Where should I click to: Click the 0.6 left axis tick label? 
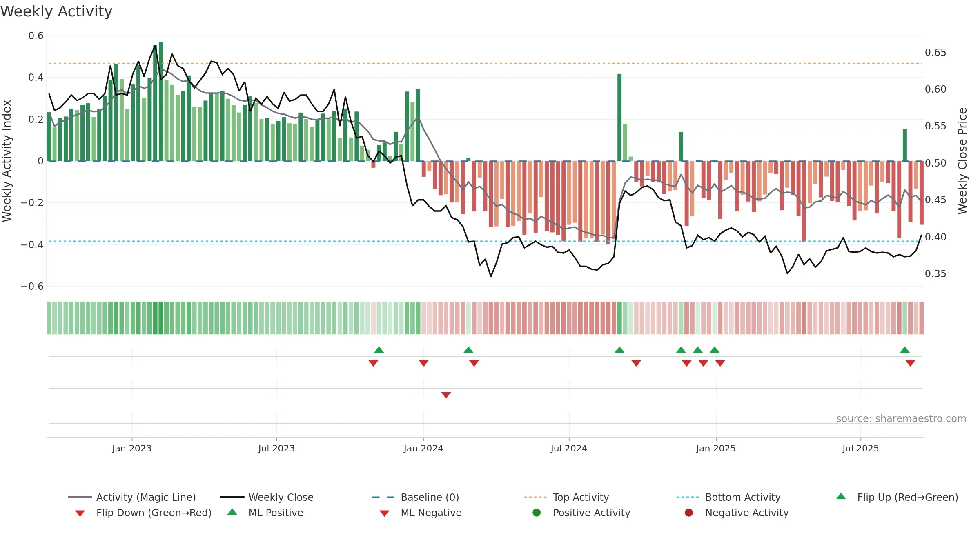pyautogui.click(x=36, y=36)
